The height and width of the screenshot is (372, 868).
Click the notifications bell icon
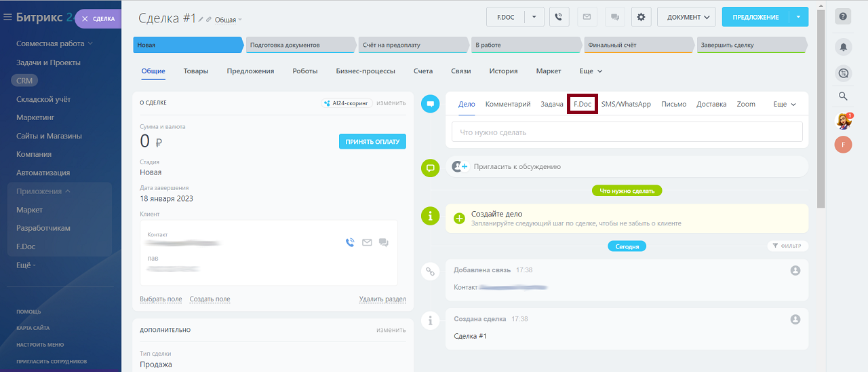843,47
